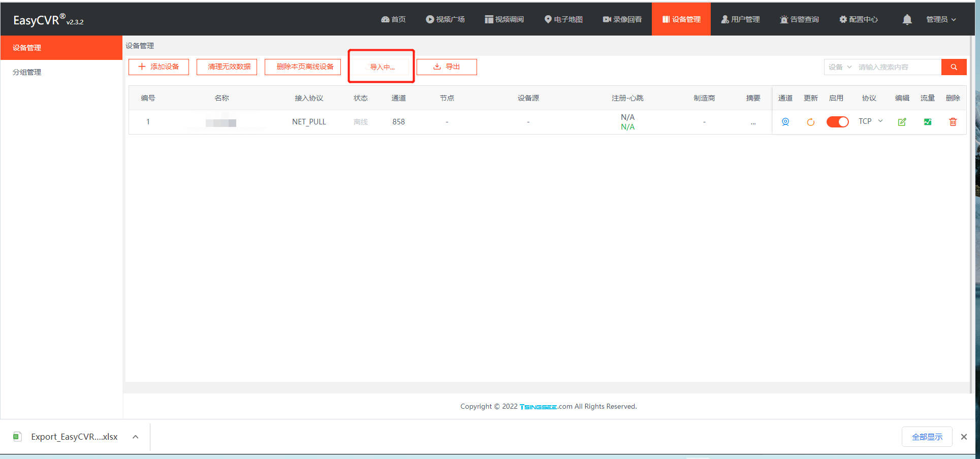Click the blurred device name in row 1
This screenshot has width=980, height=459.
tap(220, 122)
